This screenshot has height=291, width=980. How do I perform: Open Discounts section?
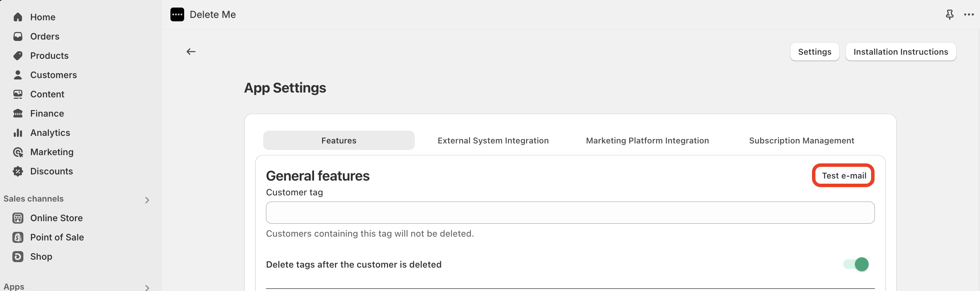[x=51, y=171]
